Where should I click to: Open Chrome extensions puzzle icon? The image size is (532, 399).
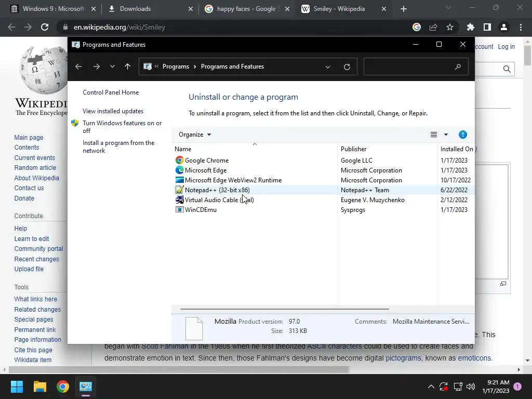click(x=470, y=27)
